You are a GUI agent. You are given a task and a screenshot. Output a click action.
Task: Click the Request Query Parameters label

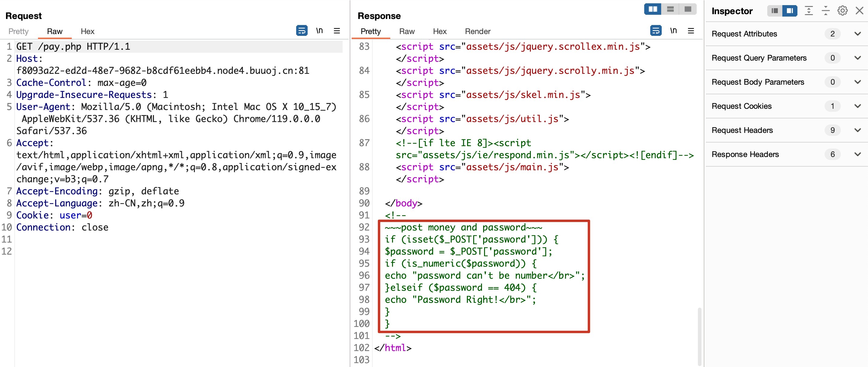759,58
